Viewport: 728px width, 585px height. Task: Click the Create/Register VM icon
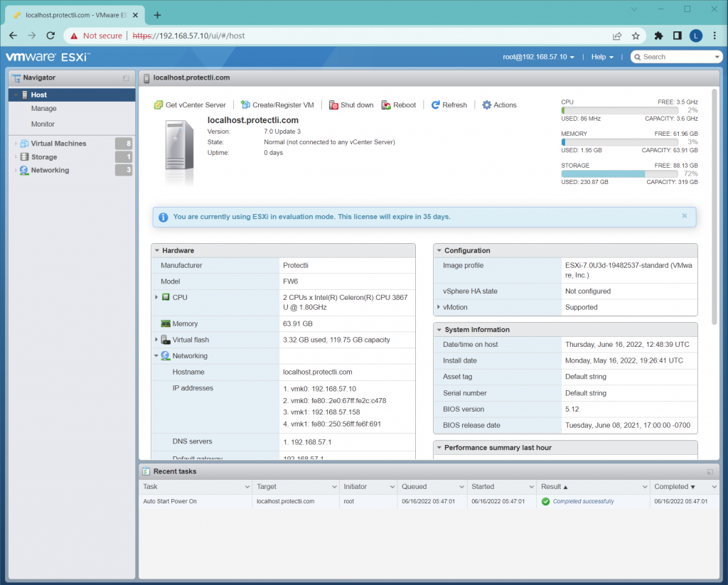coord(245,105)
